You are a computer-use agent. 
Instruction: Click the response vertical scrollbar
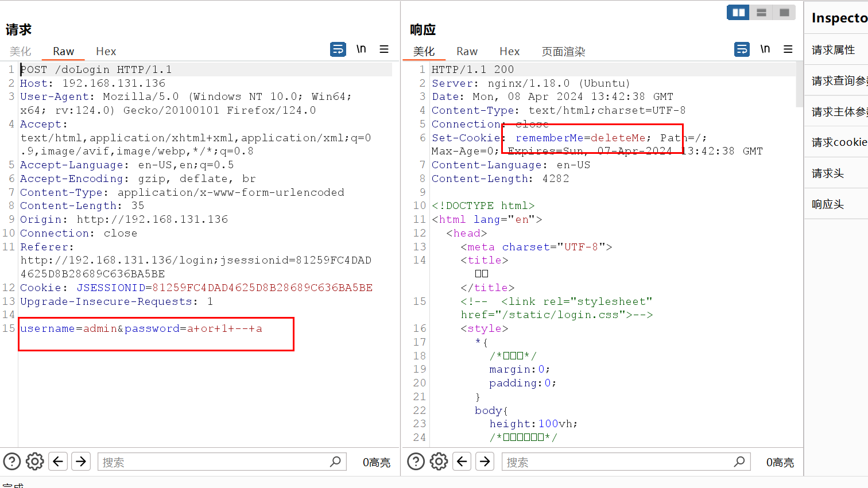pos(799,85)
